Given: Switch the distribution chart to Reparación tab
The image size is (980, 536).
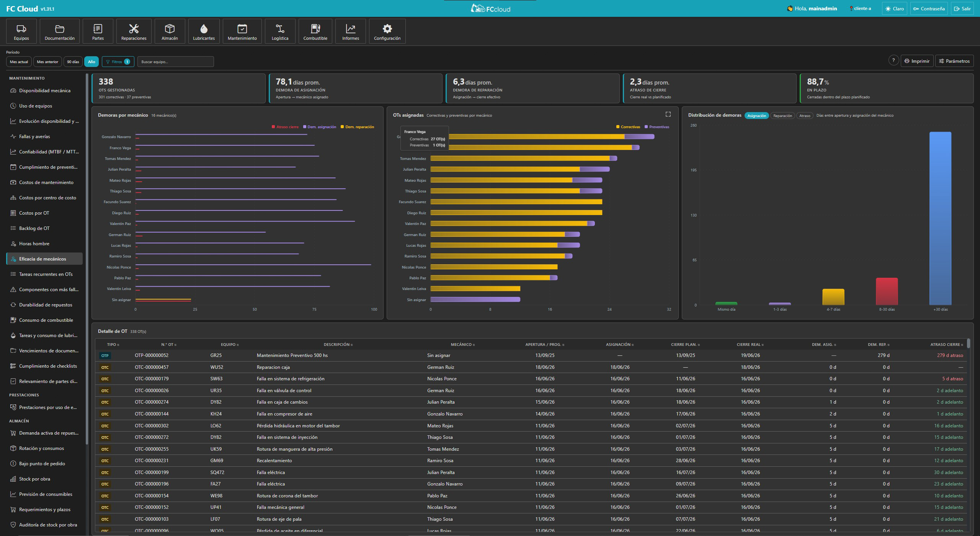Looking at the screenshot, I should [x=782, y=116].
